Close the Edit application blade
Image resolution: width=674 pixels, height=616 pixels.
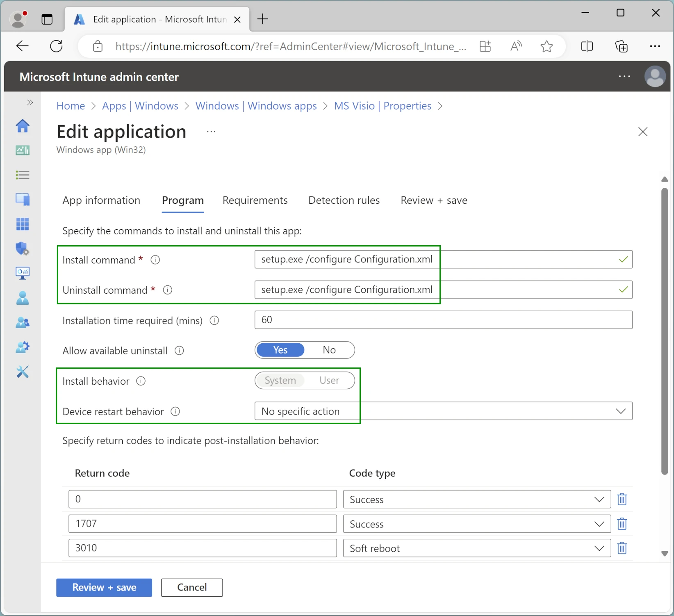643,132
